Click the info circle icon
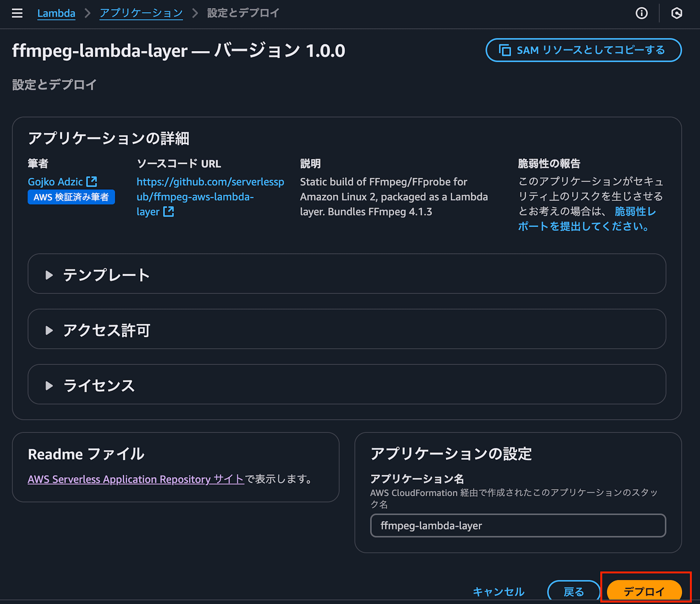Image resolution: width=700 pixels, height=604 pixels. pos(641,13)
